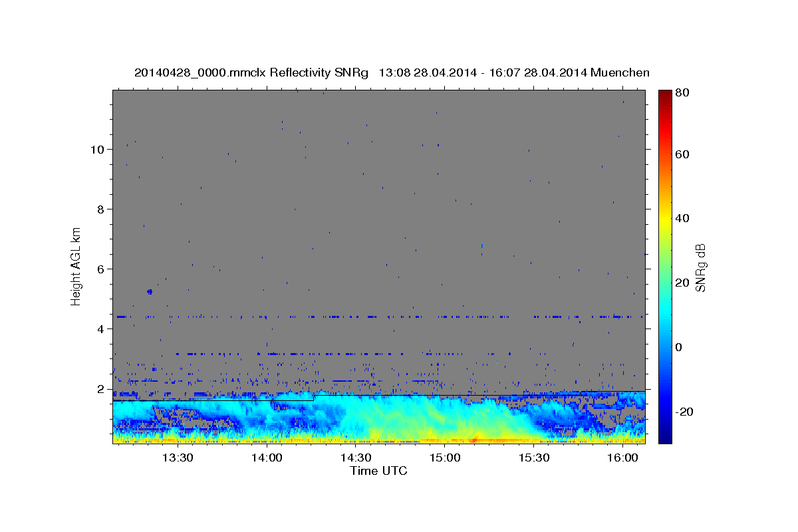This screenshot has height=532, width=798.
Task: Click the blue noise blob near 5.2 km
Action: pyautogui.click(x=150, y=291)
